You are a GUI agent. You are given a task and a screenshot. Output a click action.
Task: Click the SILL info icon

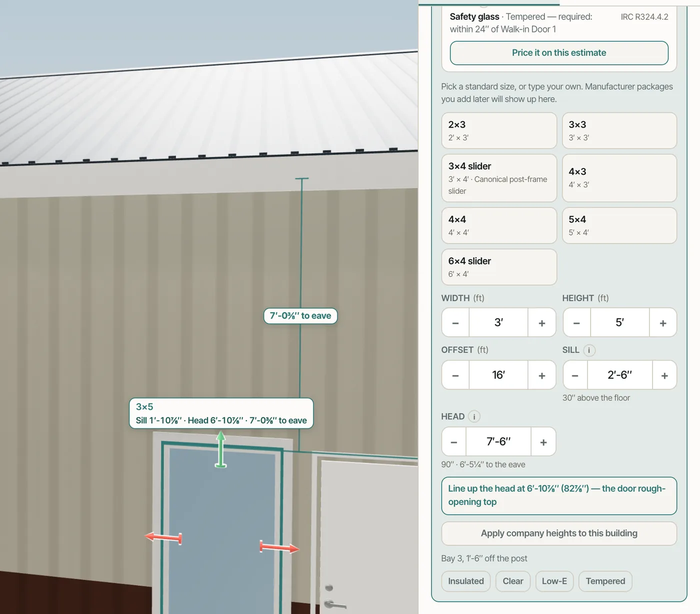click(589, 350)
